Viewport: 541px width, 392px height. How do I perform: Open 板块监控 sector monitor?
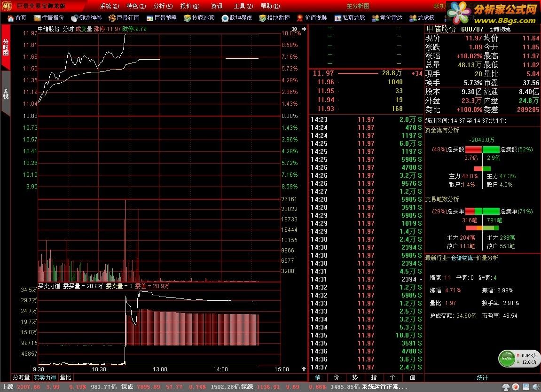tap(274, 18)
